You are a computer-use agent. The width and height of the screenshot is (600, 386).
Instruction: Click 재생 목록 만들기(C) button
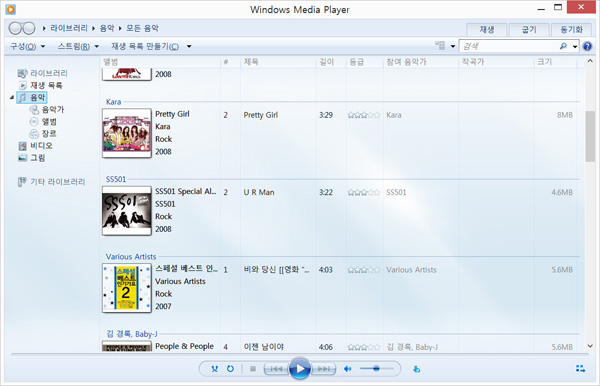pos(145,46)
